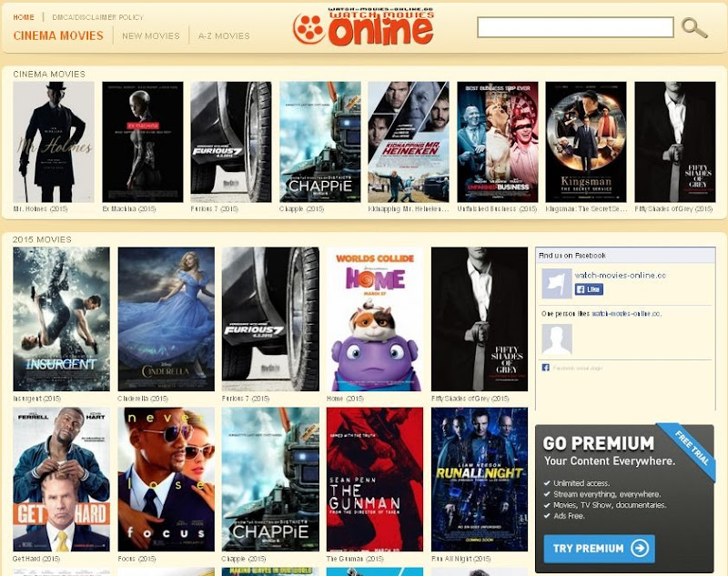Open the Insurgent poster

61,318
